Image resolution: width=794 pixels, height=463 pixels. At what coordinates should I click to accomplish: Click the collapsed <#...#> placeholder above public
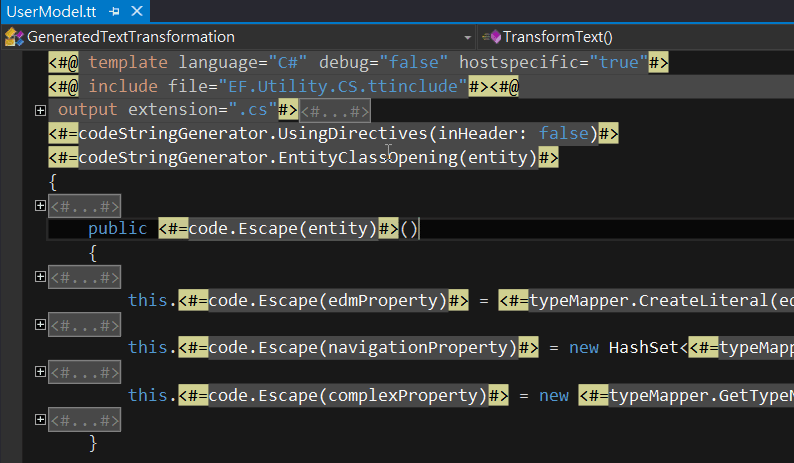(x=85, y=205)
